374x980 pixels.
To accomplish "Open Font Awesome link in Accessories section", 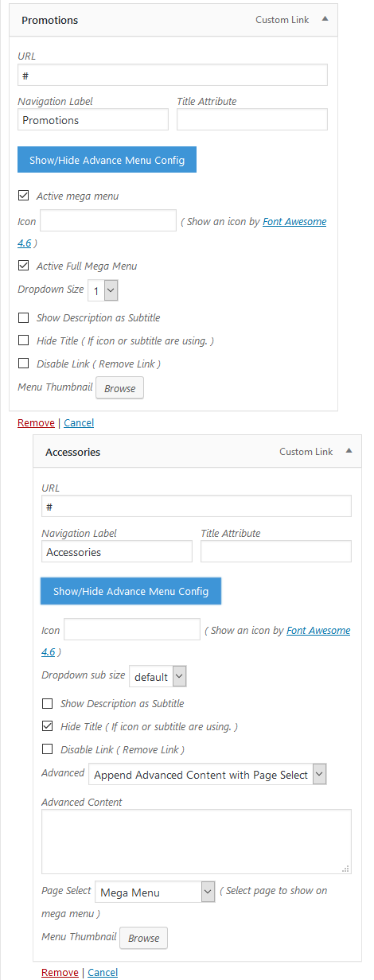I will pos(318,630).
